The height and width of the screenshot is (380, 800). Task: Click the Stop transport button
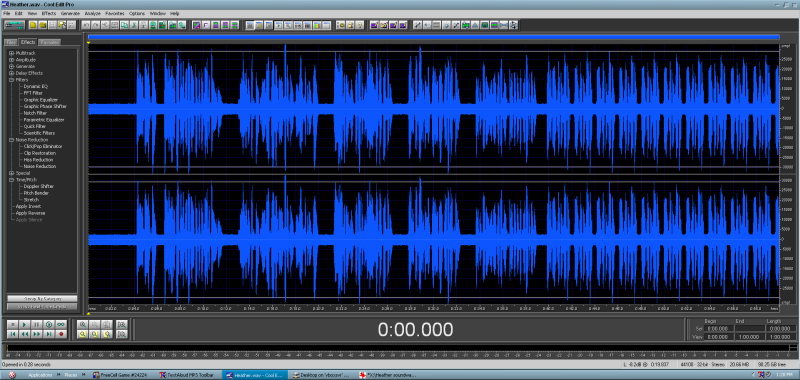click(12, 324)
